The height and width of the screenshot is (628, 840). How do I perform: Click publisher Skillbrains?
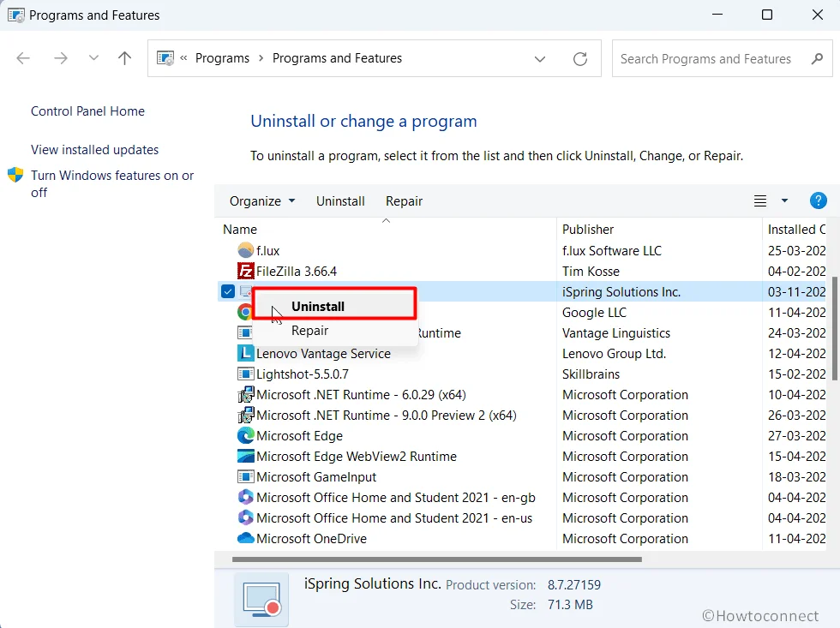(x=591, y=374)
